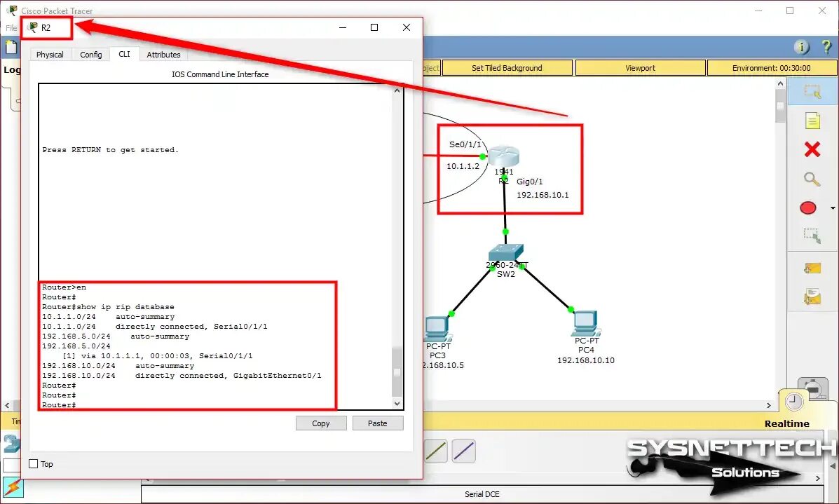The height and width of the screenshot is (504, 839).
Task: Click workspace vertical scrollbar up arrow
Action: [780, 83]
